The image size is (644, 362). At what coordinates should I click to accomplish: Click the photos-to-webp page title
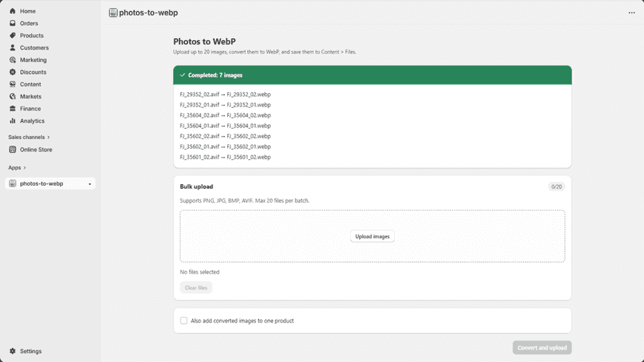(x=149, y=12)
